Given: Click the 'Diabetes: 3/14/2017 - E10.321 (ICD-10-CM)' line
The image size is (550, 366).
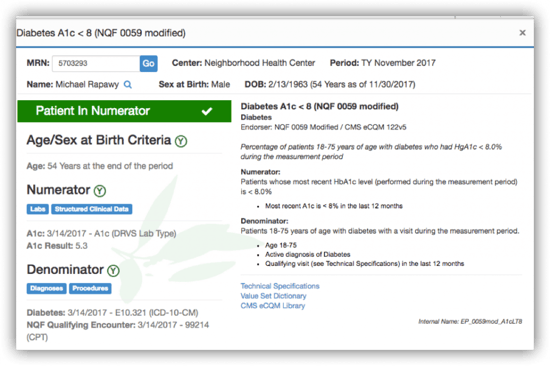Looking at the screenshot, I should 113,313.
